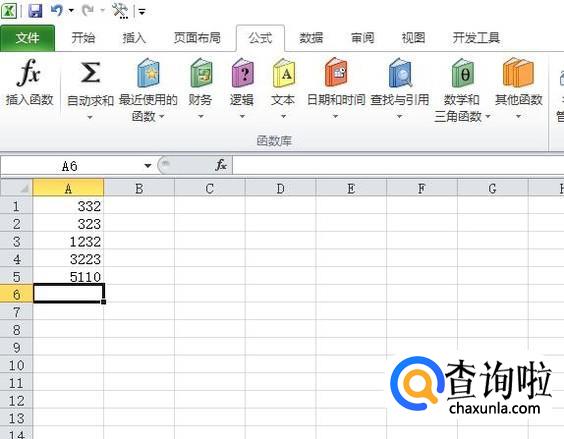This screenshot has width=564, height=439.
Task: Click the AutoSum (自动求和) sigma icon
Action: tap(90, 73)
